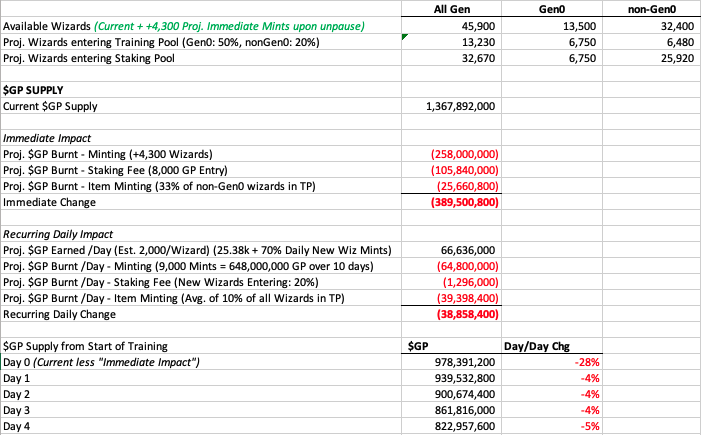Click the Staking Fee (8,000 GP Entry) label

point(115,171)
